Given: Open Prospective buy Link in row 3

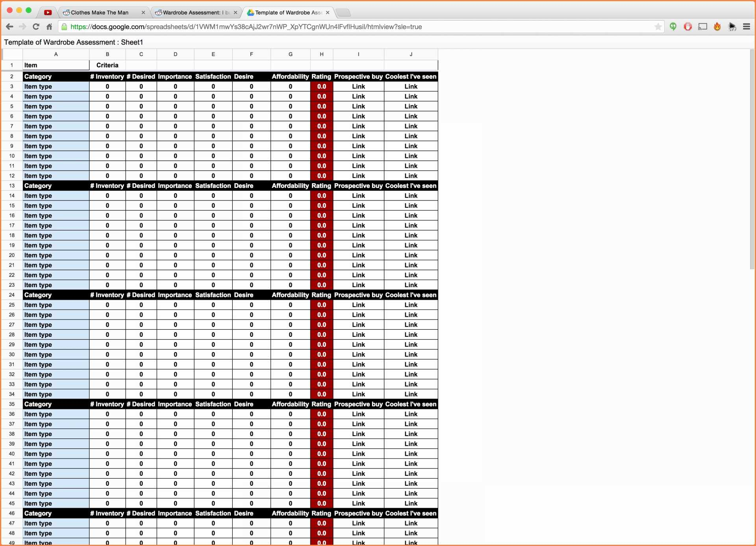Looking at the screenshot, I should point(358,87).
